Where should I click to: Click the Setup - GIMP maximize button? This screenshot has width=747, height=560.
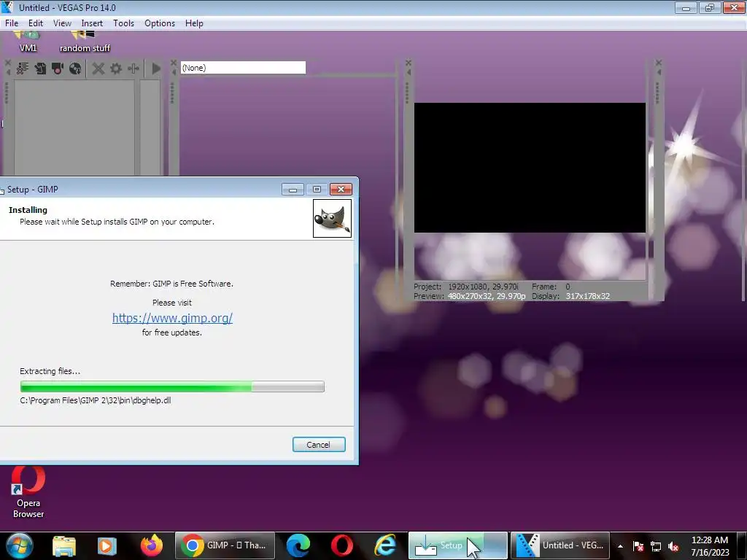click(317, 190)
